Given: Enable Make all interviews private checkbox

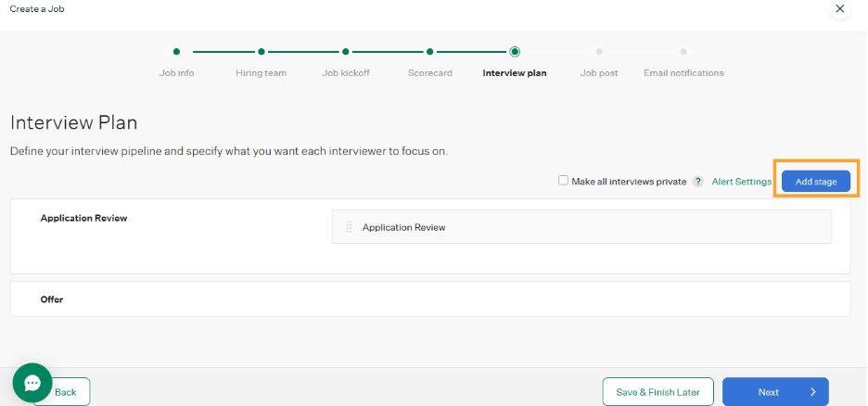Looking at the screenshot, I should 563,181.
